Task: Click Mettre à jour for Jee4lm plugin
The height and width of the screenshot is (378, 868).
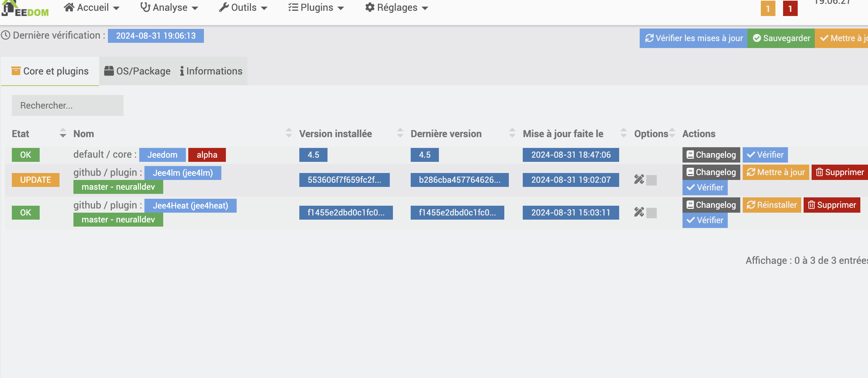Action: 775,172
